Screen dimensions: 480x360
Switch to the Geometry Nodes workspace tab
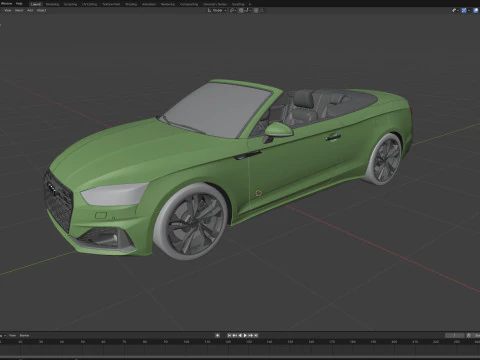click(x=215, y=4)
